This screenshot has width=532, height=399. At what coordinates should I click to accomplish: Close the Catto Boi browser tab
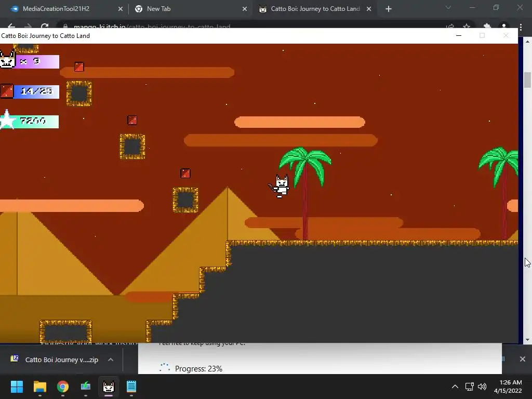[x=369, y=9]
